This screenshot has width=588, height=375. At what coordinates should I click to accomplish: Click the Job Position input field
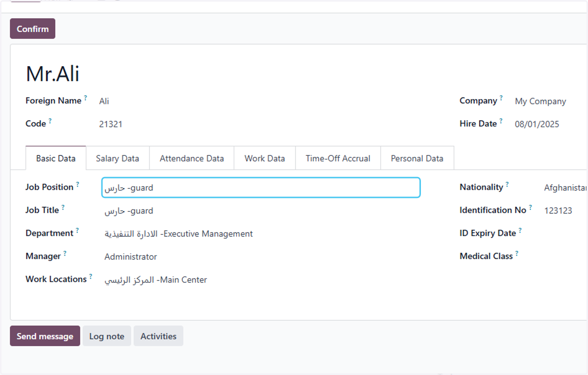pyautogui.click(x=261, y=188)
